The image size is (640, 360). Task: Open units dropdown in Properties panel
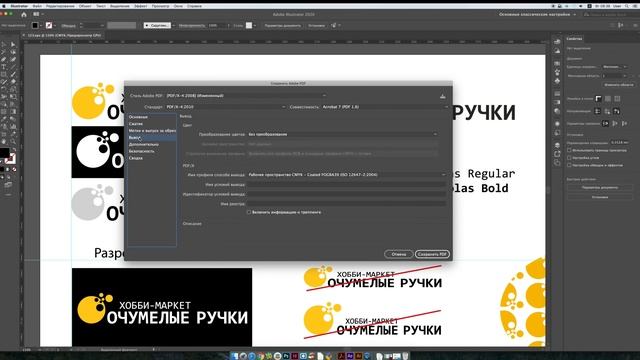[x=615, y=67]
